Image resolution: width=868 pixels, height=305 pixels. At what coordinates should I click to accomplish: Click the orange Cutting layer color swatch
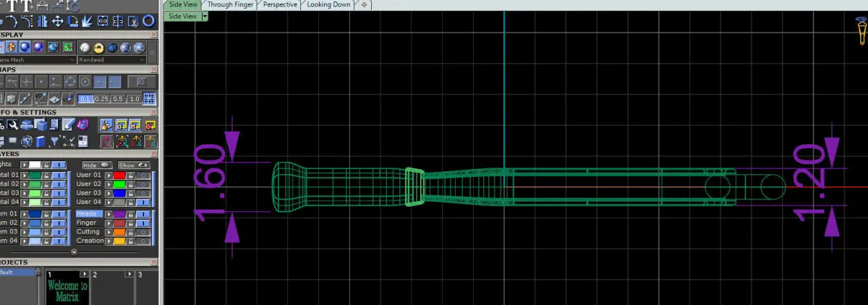pos(119,231)
